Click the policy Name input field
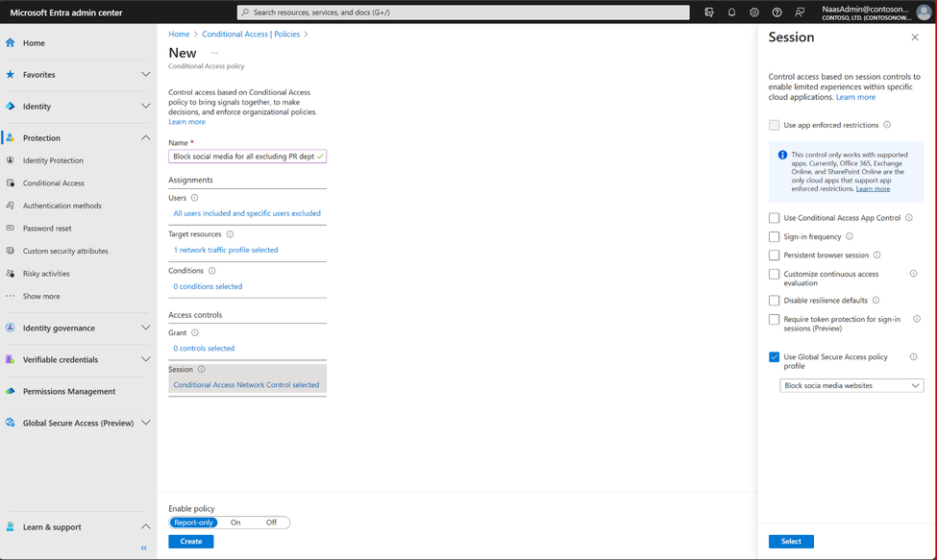Viewport: 937px width, 560px height. pyautogui.click(x=247, y=157)
